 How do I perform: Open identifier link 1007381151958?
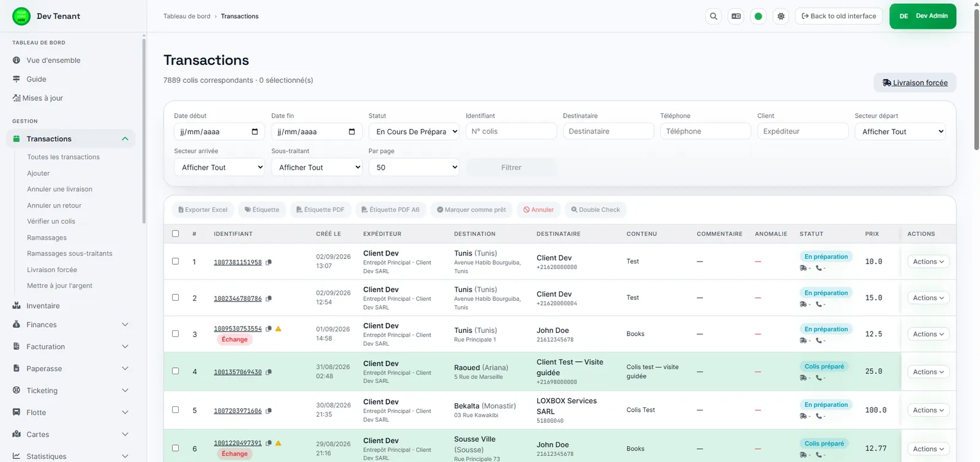238,262
